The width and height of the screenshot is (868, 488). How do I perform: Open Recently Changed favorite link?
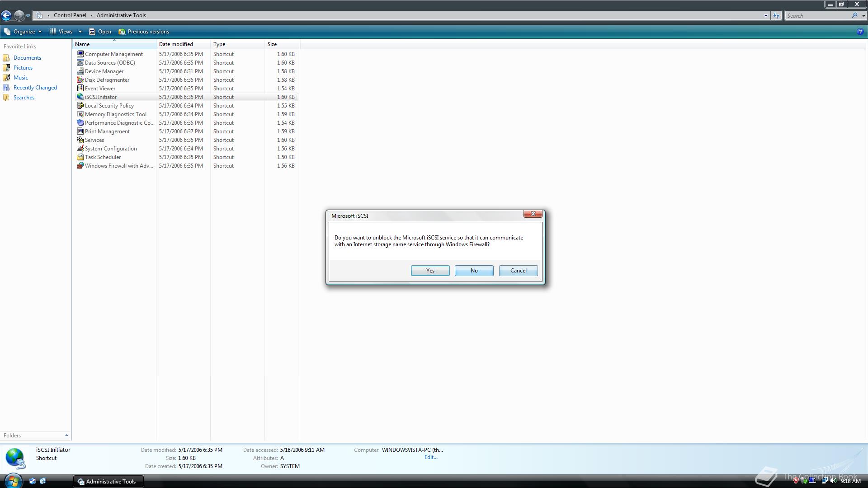click(x=35, y=88)
